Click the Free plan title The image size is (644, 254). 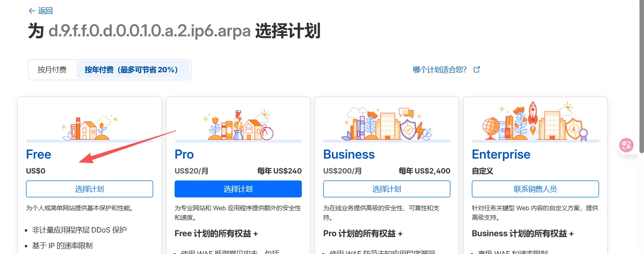pos(39,154)
